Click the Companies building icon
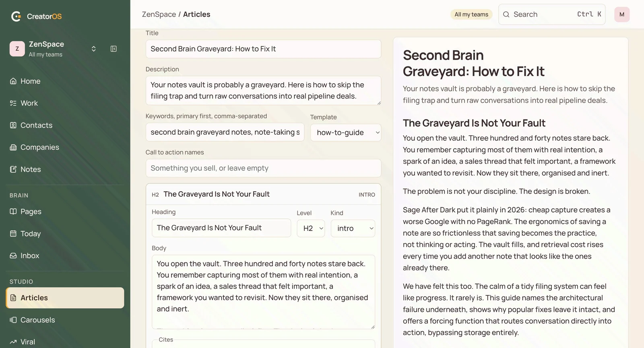This screenshot has width=644, height=348. click(13, 147)
